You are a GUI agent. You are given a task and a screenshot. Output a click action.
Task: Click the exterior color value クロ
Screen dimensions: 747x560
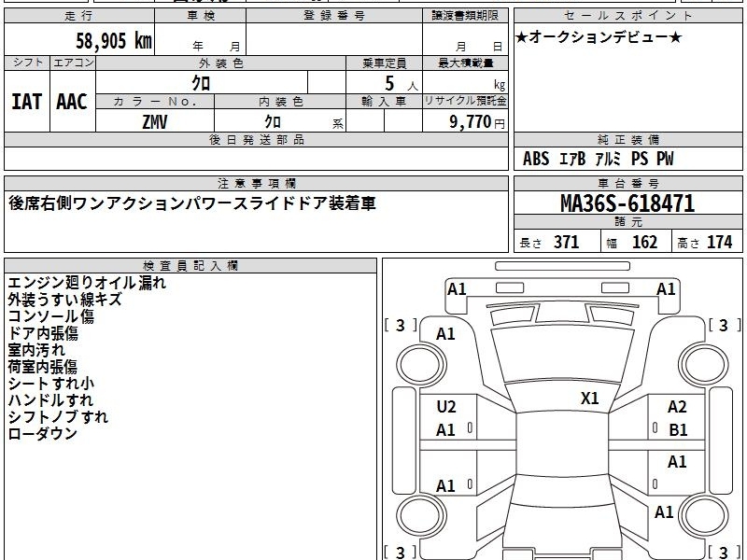(201, 83)
